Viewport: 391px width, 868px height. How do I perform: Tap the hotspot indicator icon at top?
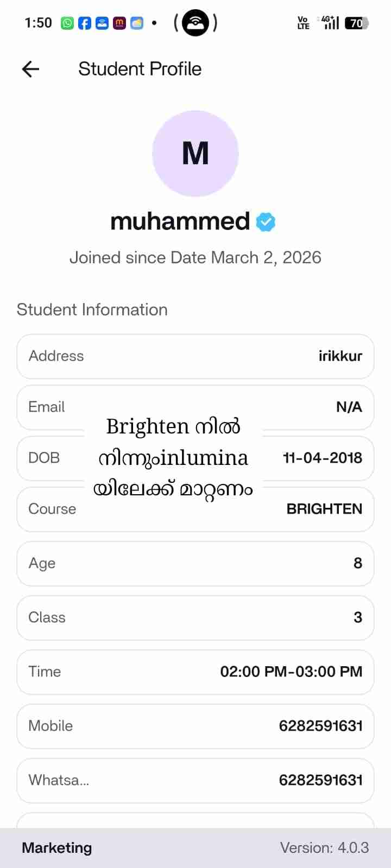click(x=195, y=23)
